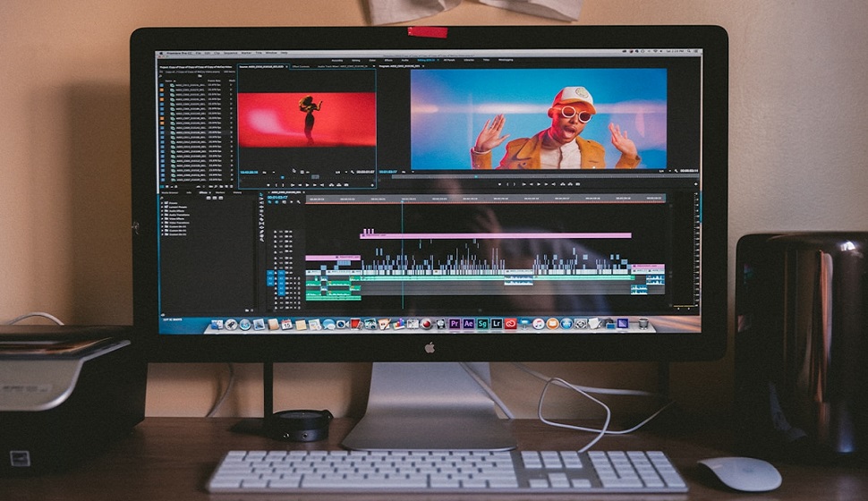Click Mark In in Source monitor
The width and height of the screenshot is (868, 501).
277,185
